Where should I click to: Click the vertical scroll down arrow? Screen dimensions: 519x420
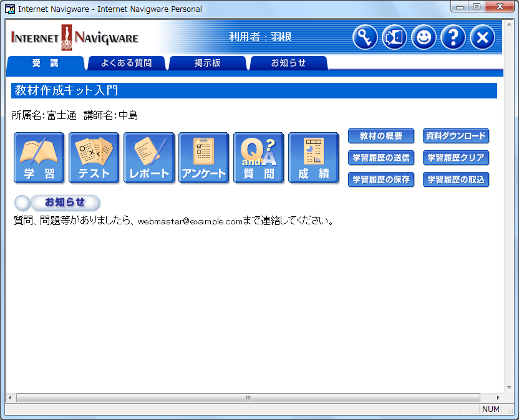[x=509, y=388]
